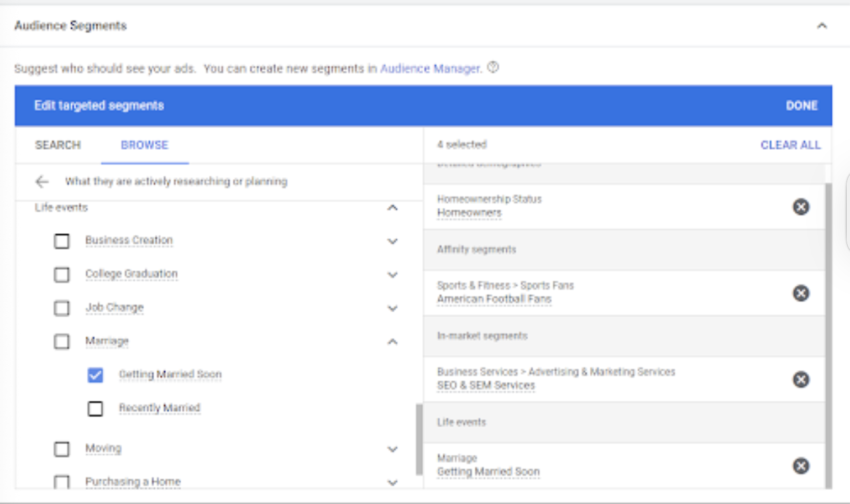The height and width of the screenshot is (504, 850).
Task: Select the Browse tab
Action: pos(144,145)
